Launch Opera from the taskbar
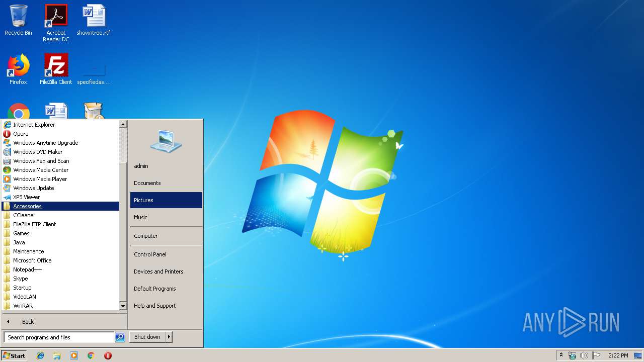The height and width of the screenshot is (362, 644). [x=108, y=355]
